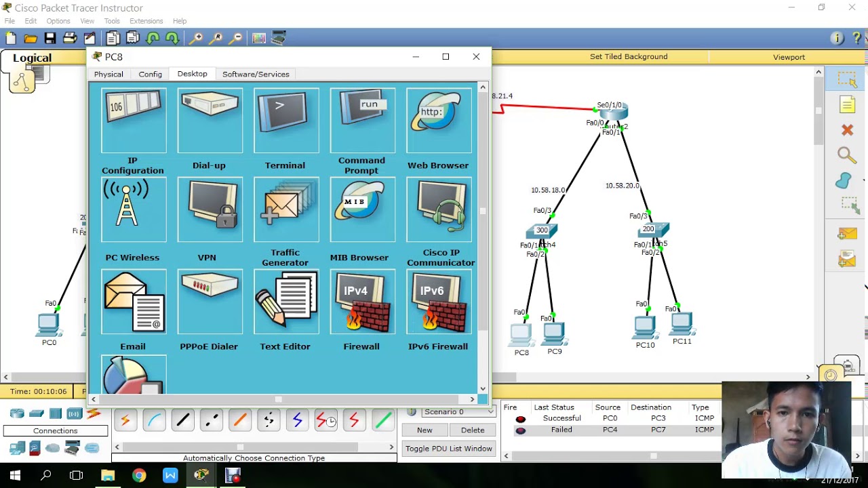
Task: Click the Windows Start button
Action: (x=15, y=475)
